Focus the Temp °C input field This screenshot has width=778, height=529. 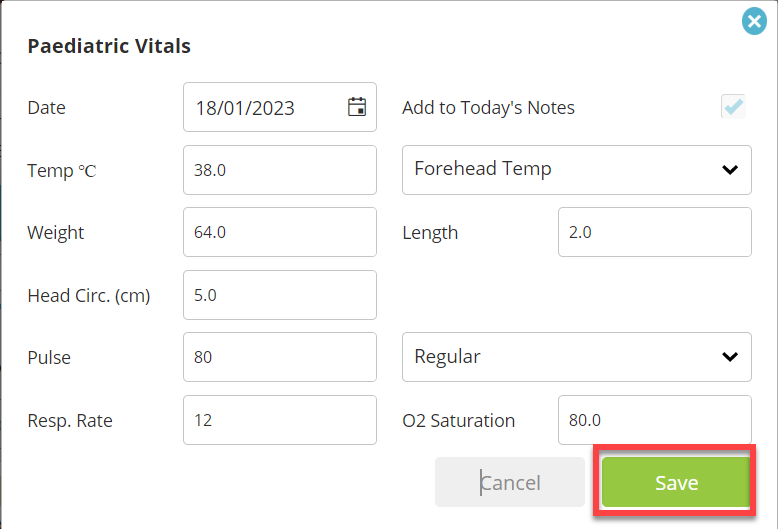(x=280, y=170)
